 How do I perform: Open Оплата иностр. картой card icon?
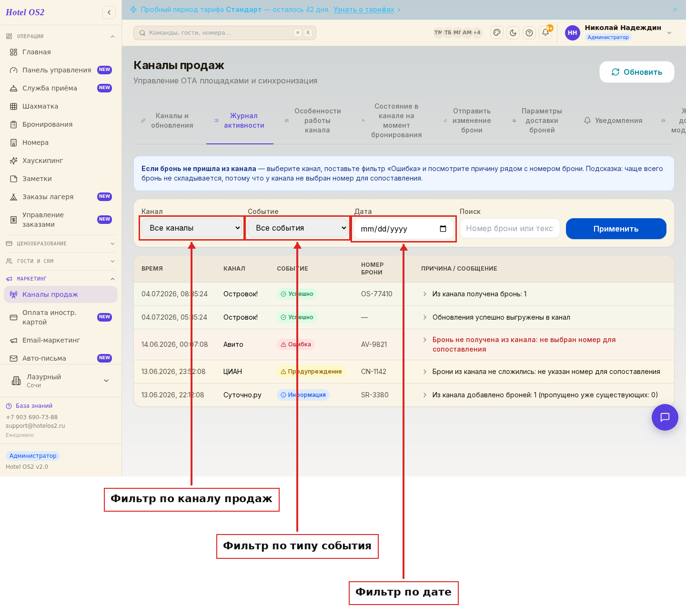(14, 317)
